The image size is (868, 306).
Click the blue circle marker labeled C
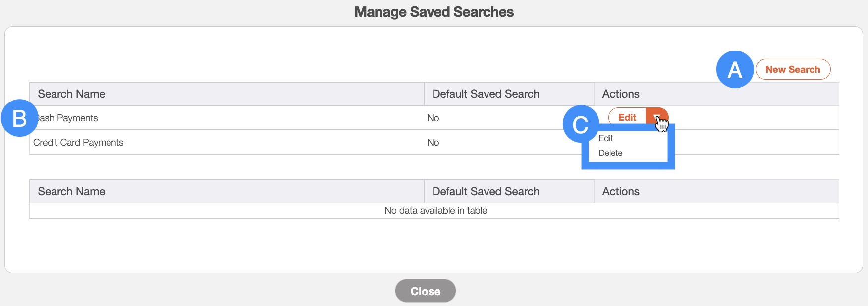581,124
